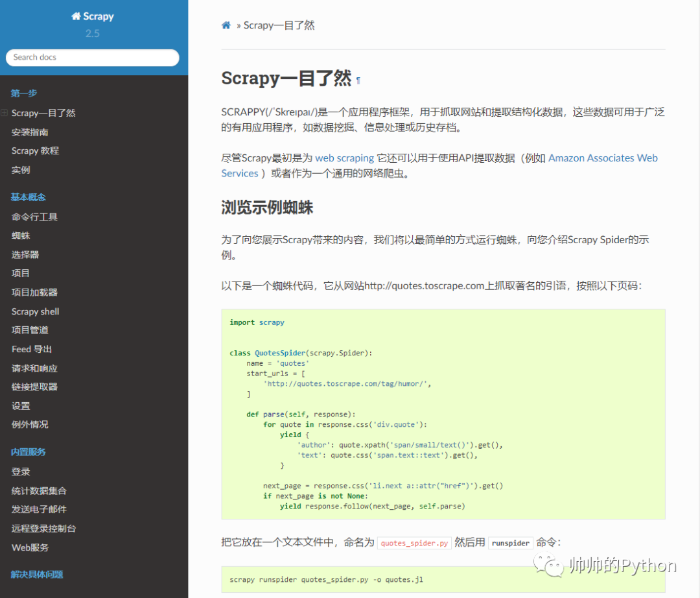The height and width of the screenshot is (598, 700).
Task: Open the Scrapy shell sidebar page
Action: 35,312
